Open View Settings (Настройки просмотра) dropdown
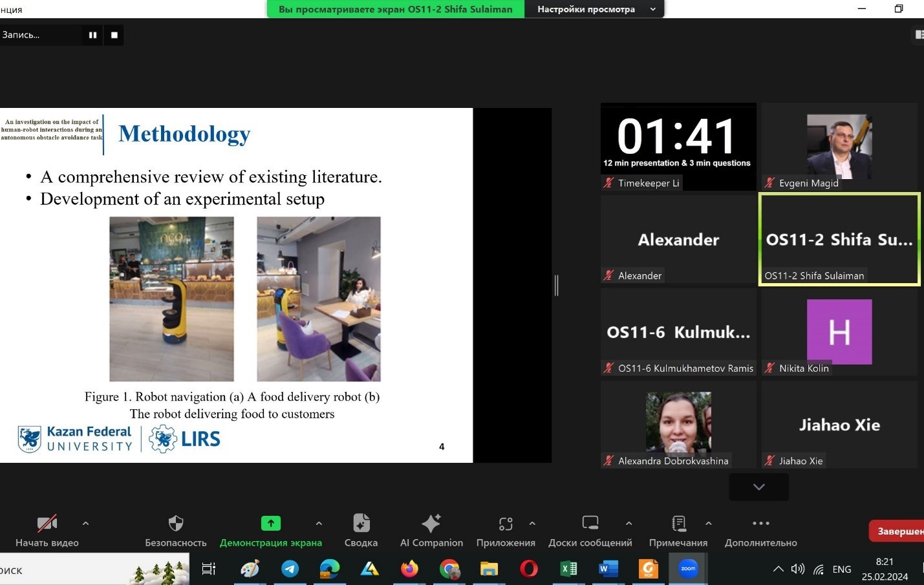 click(x=595, y=9)
